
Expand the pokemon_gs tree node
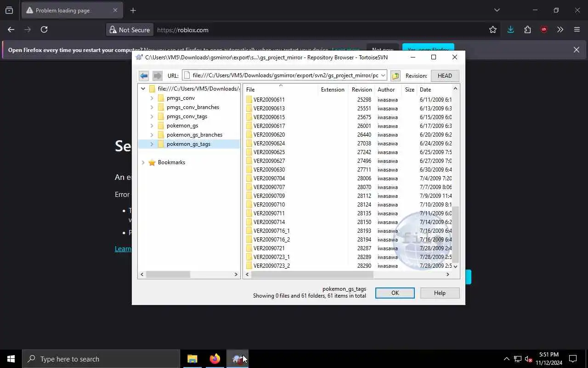click(x=152, y=126)
